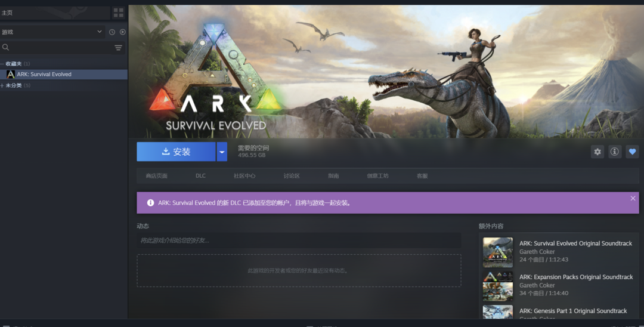Click the activity post input field
The width and height of the screenshot is (644, 327).
[x=299, y=240]
